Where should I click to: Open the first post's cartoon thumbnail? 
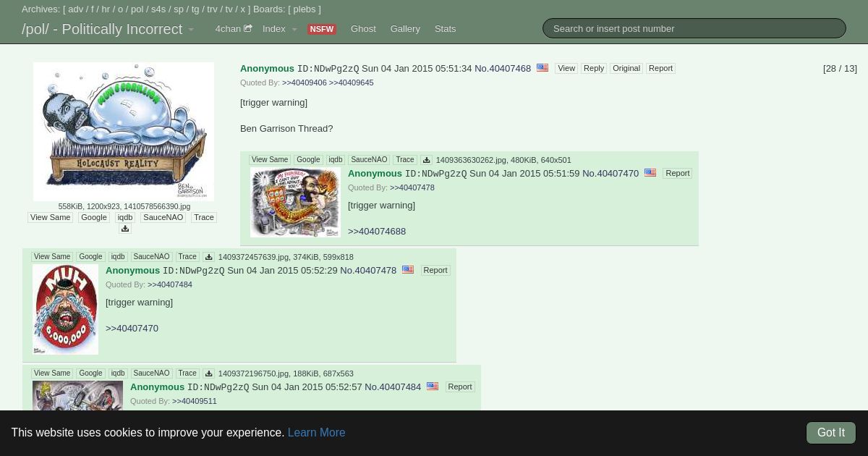coord(124,132)
